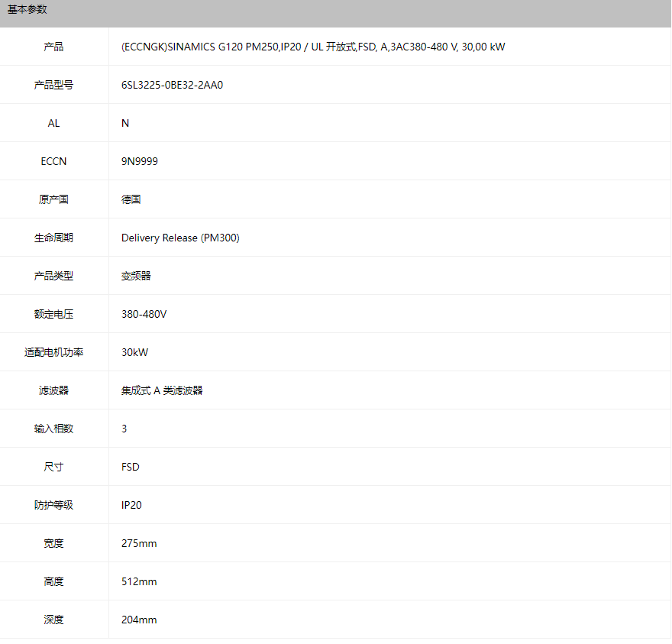
Task: Click the AL value N
Action: coord(125,123)
